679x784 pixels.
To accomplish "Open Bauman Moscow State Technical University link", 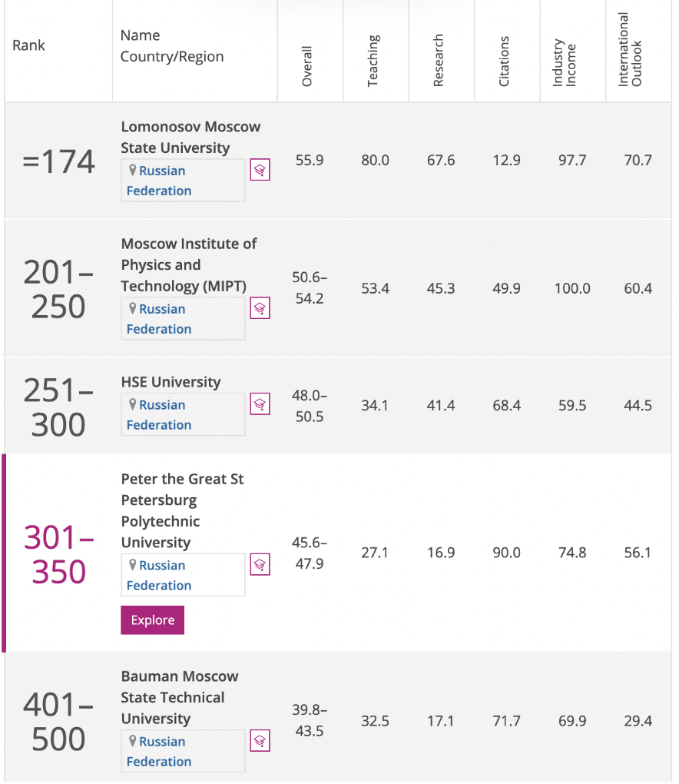I will tap(180, 697).
